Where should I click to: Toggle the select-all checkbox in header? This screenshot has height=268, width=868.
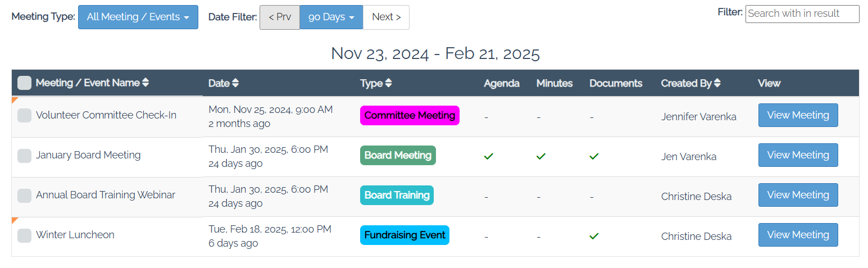[x=24, y=83]
